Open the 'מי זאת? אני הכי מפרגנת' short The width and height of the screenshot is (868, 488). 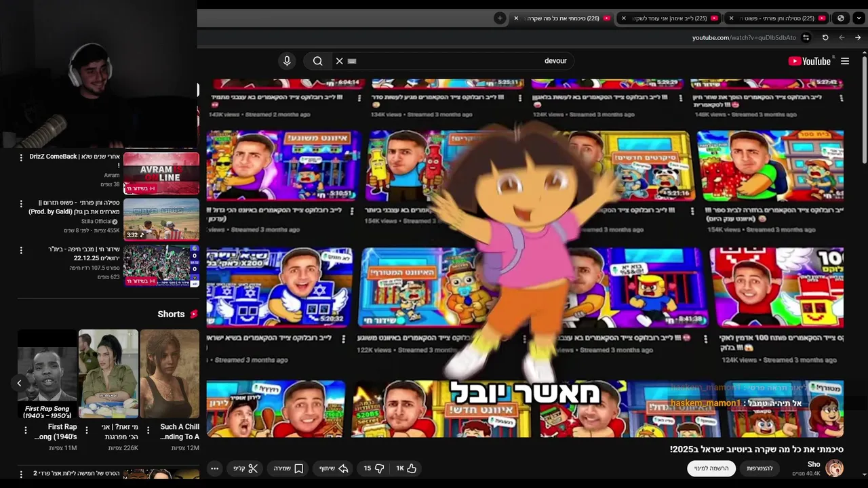coord(108,374)
